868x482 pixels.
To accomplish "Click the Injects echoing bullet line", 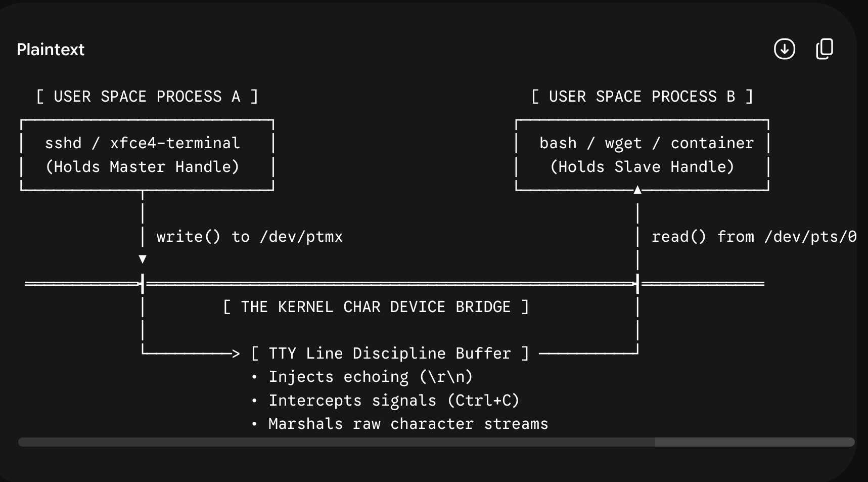I will (x=362, y=377).
